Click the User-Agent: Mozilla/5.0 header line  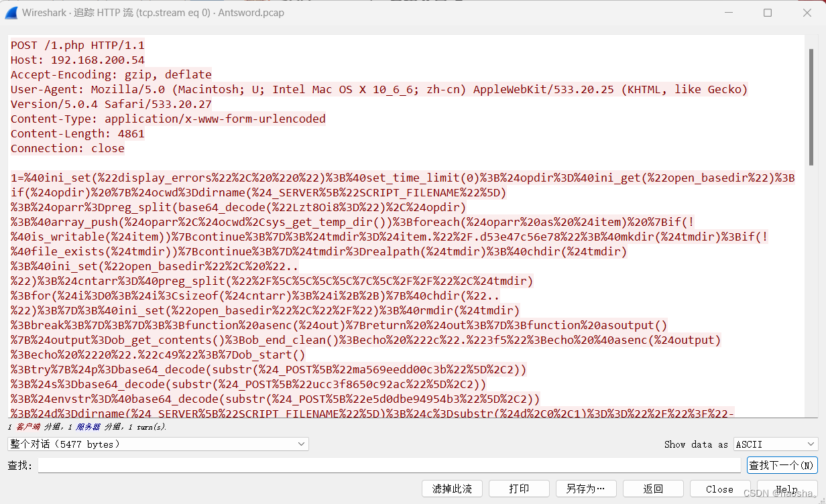(379, 90)
